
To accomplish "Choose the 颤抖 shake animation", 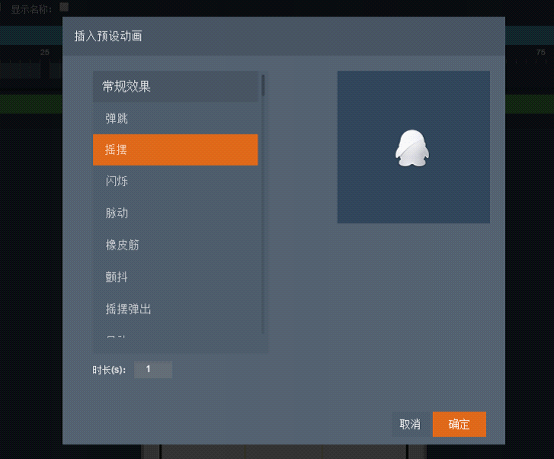I will coord(175,276).
